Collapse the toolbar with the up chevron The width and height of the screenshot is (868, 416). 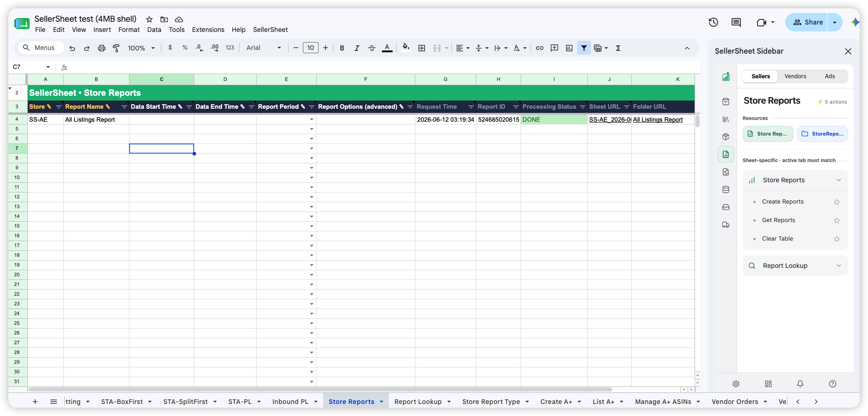point(687,48)
